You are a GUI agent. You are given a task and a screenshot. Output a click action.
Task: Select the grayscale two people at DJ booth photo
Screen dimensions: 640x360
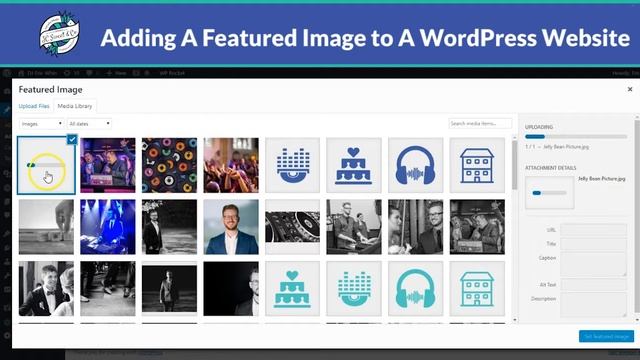pyautogui.click(x=353, y=227)
